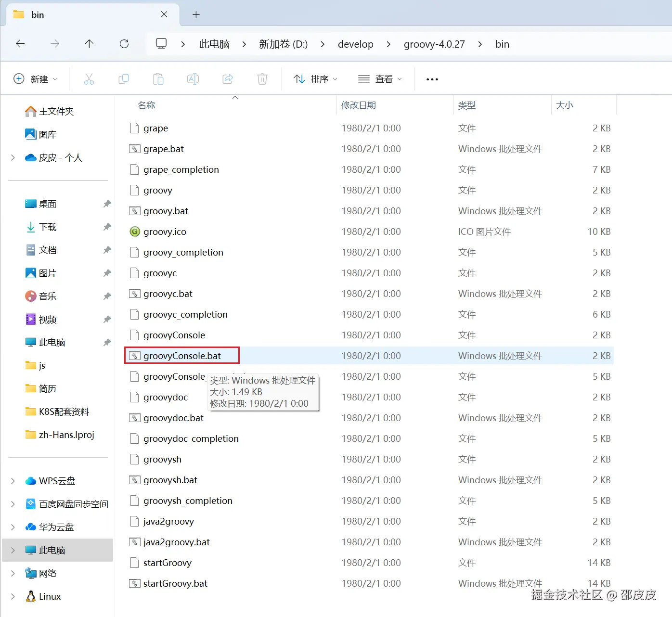This screenshot has height=617, width=672.
Task: Open 下载 folder in quick access
Action: pyautogui.click(x=41, y=227)
